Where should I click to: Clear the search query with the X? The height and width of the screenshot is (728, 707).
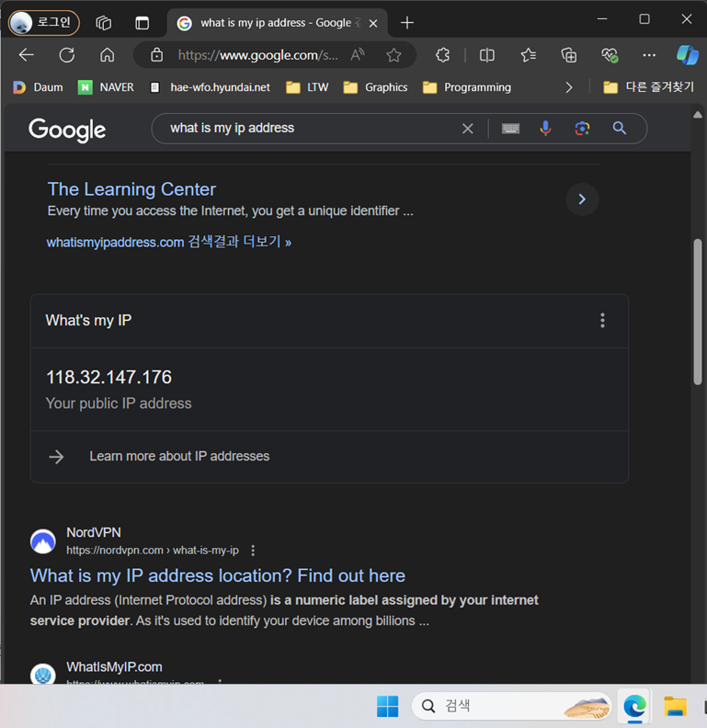tap(468, 129)
